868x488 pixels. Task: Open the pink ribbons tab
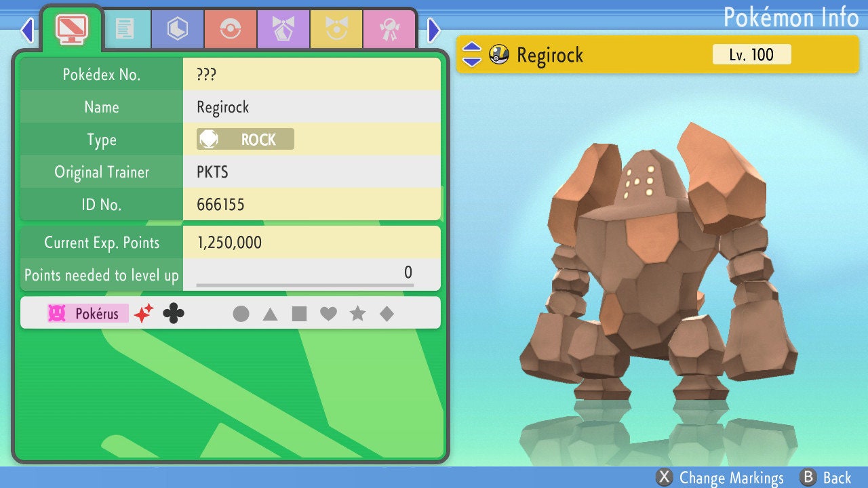[x=389, y=29]
